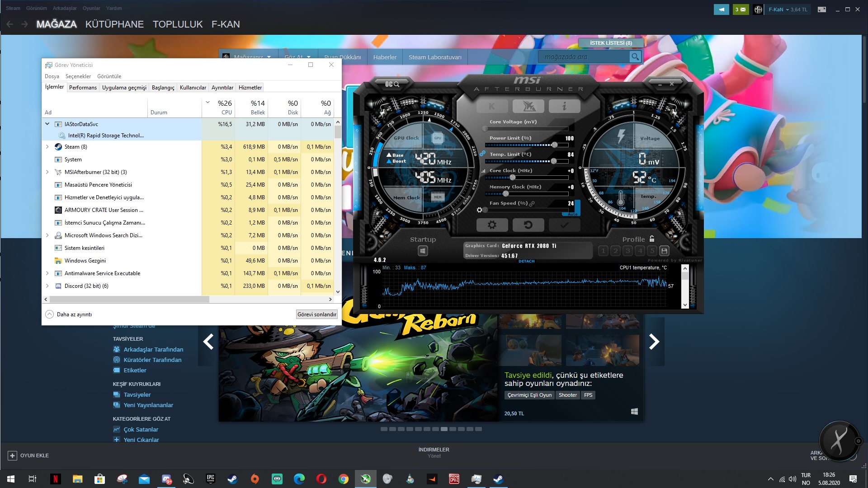Click the Steam store search magnifier
Screen dimensions: 868x488
click(635, 57)
